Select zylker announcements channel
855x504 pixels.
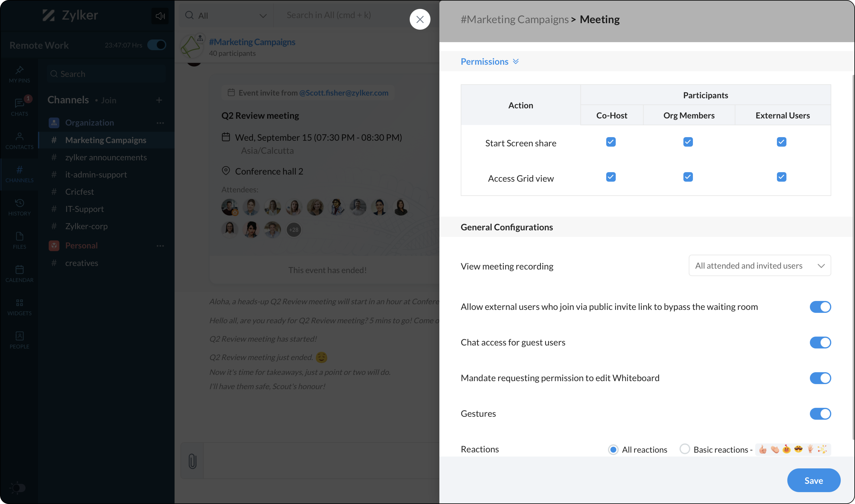(x=106, y=157)
